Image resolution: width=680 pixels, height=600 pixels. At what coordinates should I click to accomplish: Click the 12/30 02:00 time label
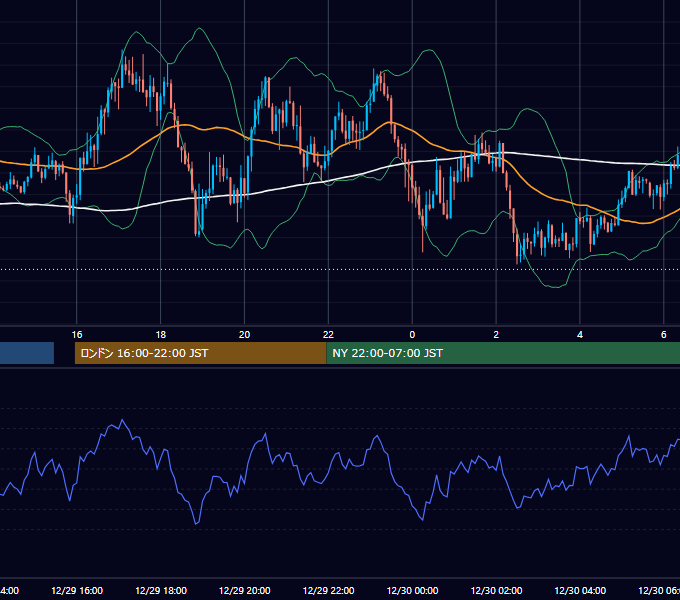496,590
